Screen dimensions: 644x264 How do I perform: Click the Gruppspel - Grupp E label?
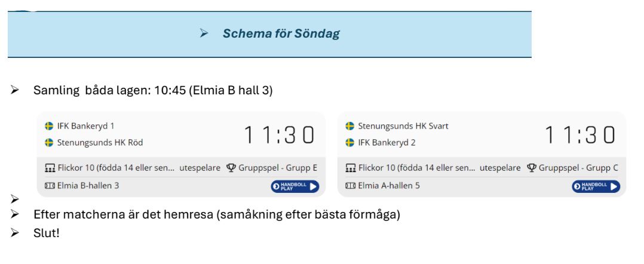278,168
